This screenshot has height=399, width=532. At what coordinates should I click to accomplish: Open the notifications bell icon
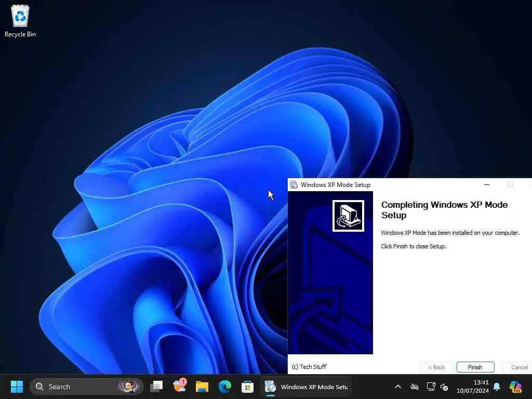497,387
